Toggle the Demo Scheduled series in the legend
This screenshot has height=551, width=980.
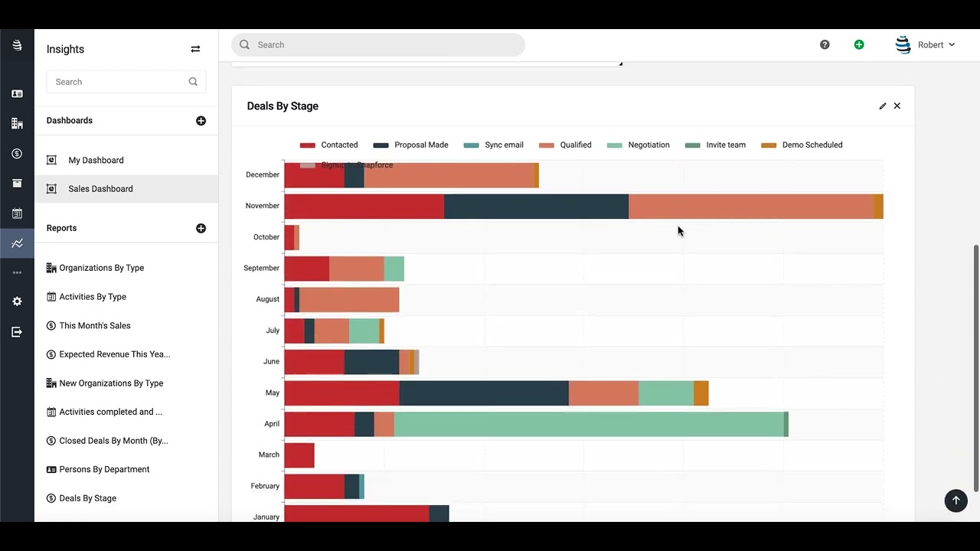point(802,145)
